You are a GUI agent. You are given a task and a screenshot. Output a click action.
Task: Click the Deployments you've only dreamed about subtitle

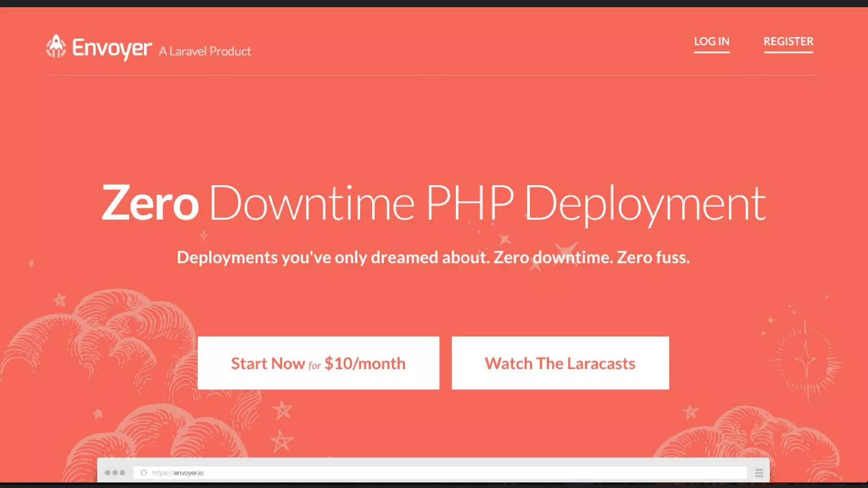coord(433,258)
